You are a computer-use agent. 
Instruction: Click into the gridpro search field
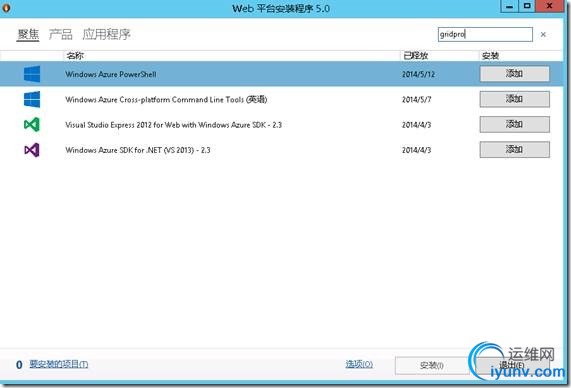(485, 34)
